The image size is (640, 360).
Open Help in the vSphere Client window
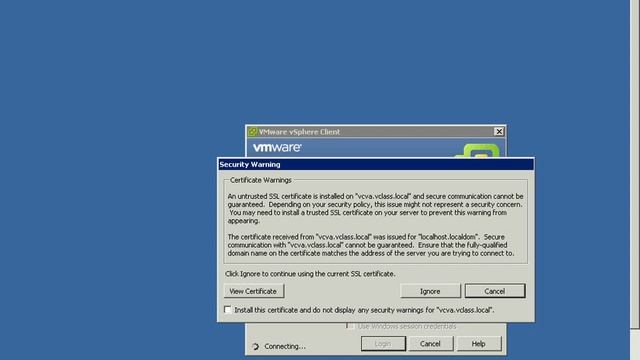click(x=478, y=344)
